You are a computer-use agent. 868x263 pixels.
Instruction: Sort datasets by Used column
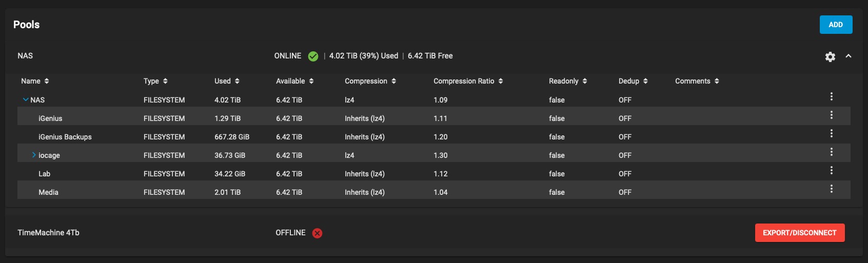pyautogui.click(x=227, y=81)
